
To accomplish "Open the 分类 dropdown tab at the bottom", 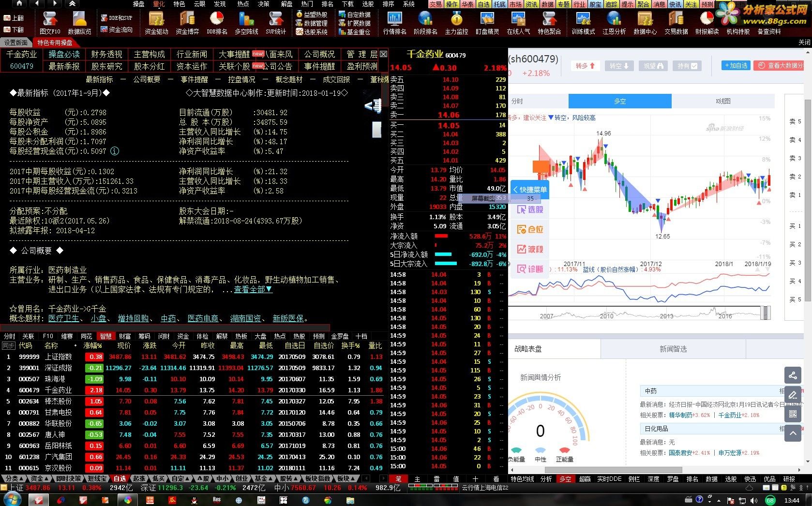I will click(15, 478).
